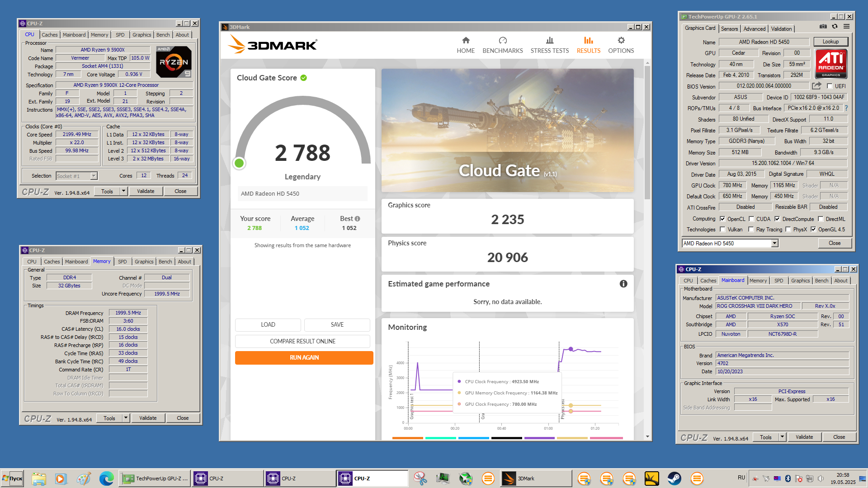Click the SAVE button in 3DMark
This screenshot has width=868, height=488.
[x=337, y=324]
